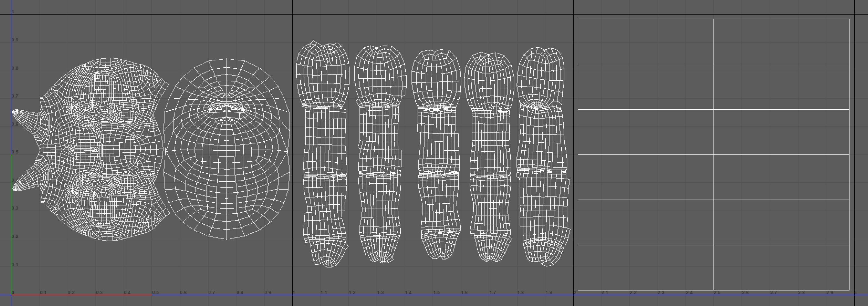
Task: Click the "2.3" axis label
Action: 661,293
